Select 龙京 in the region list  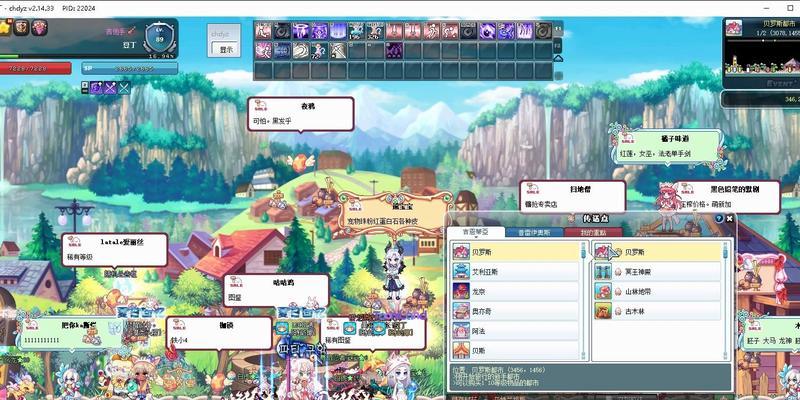pos(515,291)
